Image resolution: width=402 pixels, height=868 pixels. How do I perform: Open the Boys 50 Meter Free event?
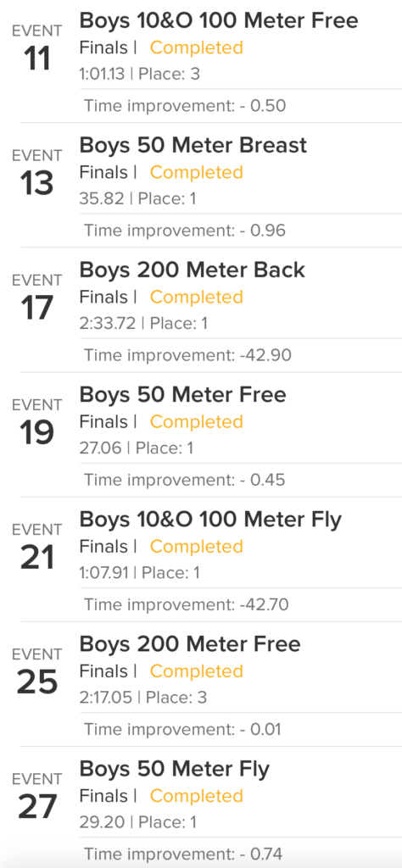(182, 394)
